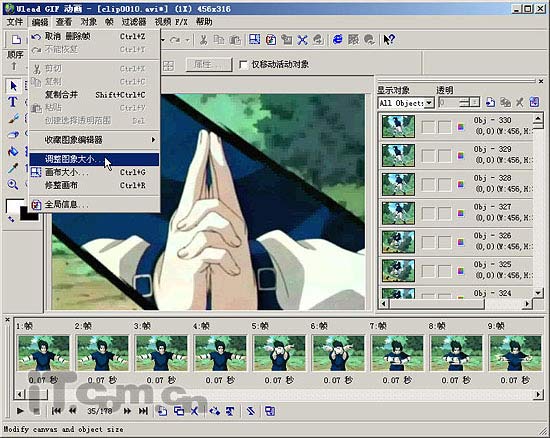Image resolution: width=550 pixels, height=438 pixels.
Task: Select the Obj - 329 thumbnail
Action: (x=398, y=155)
